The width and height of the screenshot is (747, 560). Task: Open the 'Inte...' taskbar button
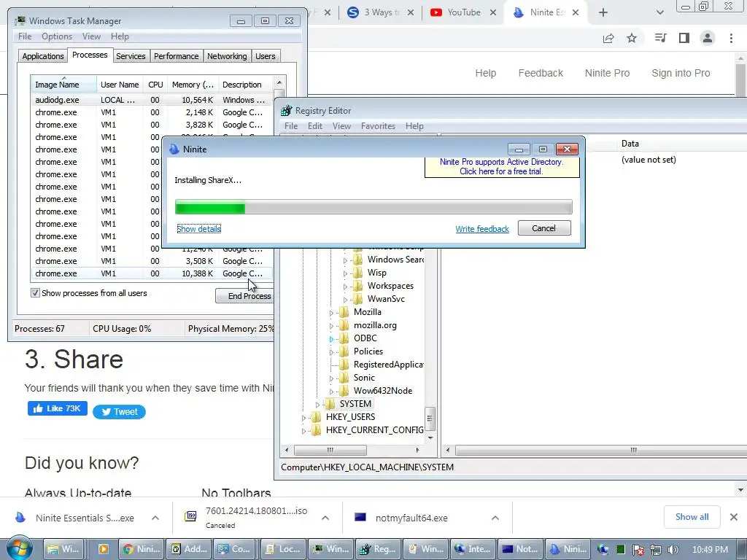click(473, 549)
